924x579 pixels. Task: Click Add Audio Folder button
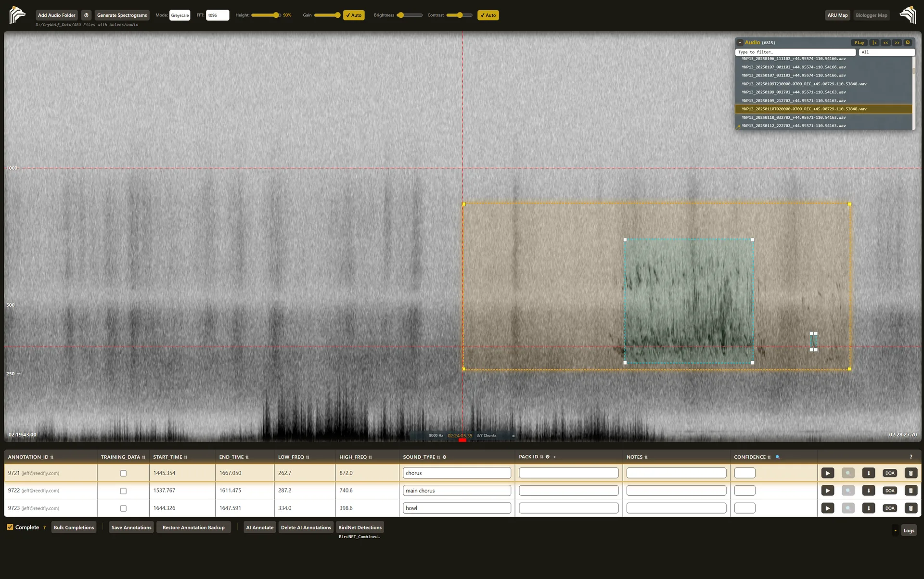click(x=56, y=15)
